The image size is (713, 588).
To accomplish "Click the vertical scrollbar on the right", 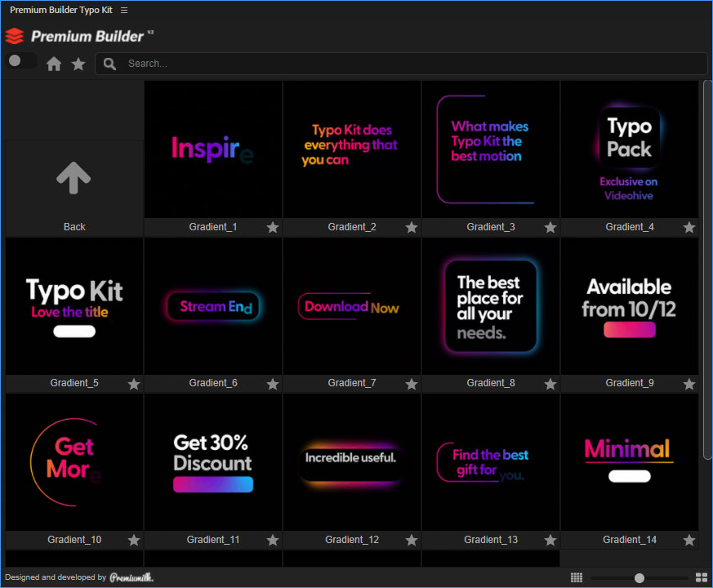I will click(706, 269).
